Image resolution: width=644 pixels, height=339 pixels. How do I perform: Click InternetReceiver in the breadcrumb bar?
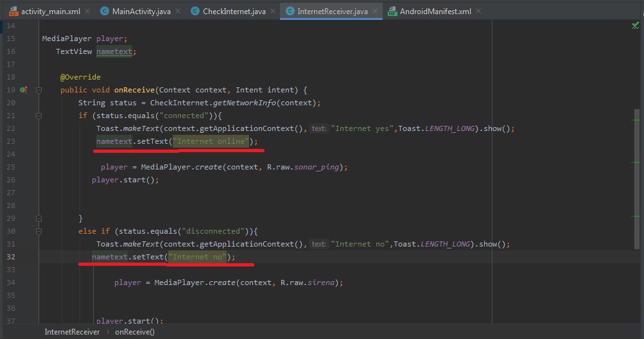coord(72,332)
